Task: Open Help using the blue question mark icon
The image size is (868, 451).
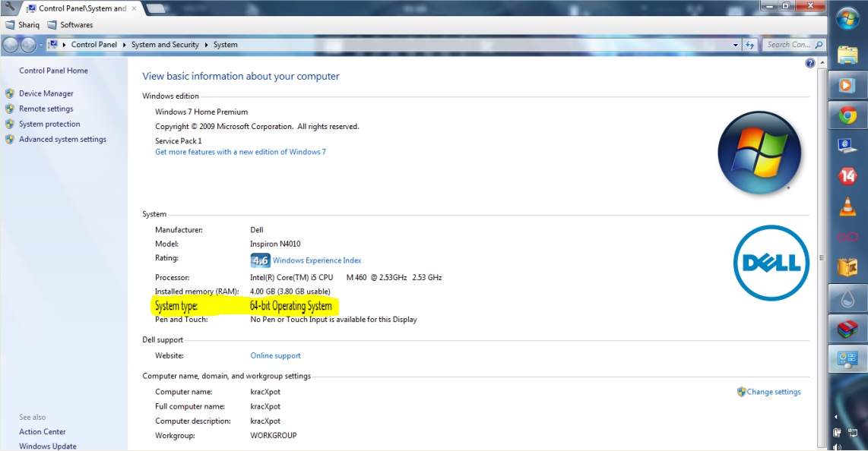Action: pyautogui.click(x=810, y=63)
